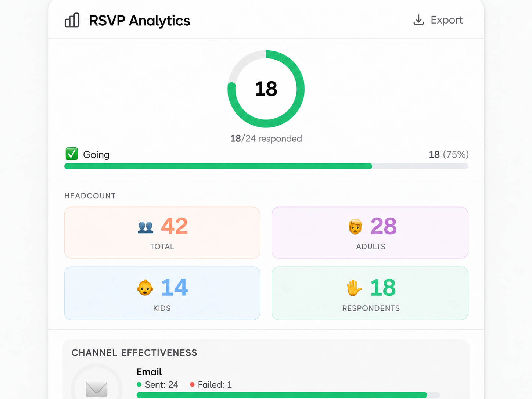Click the two-people icon in the Total card
The height and width of the screenshot is (399, 532).
point(145,227)
